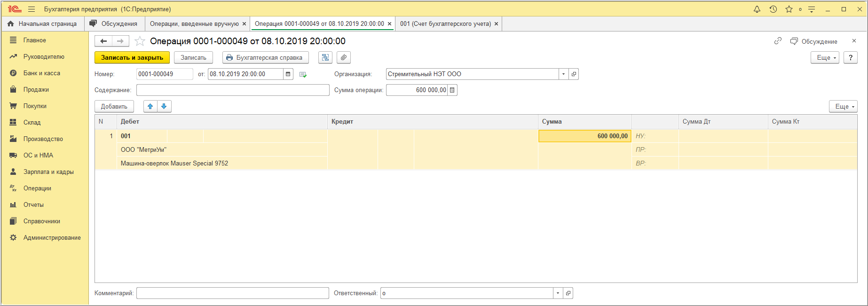Screen dimensions: 868x306
Task: Click the Кредит column header
Action: pyautogui.click(x=433, y=121)
